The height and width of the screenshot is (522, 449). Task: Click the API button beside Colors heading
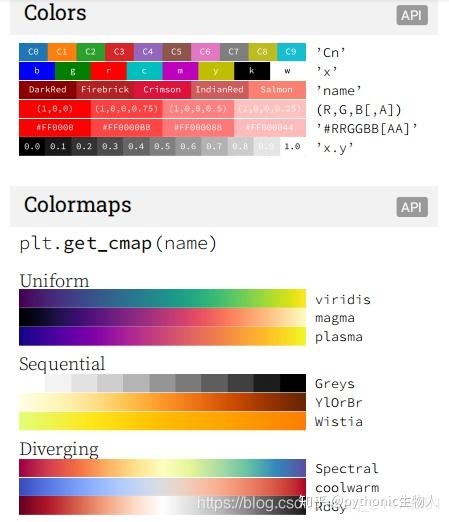pos(412,15)
